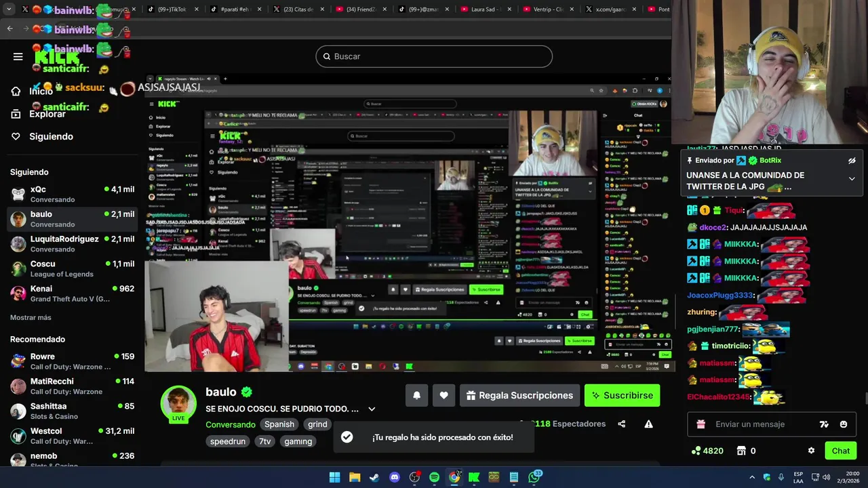868x488 pixels.
Task: Click the share icon near viewer count
Action: tap(622, 424)
